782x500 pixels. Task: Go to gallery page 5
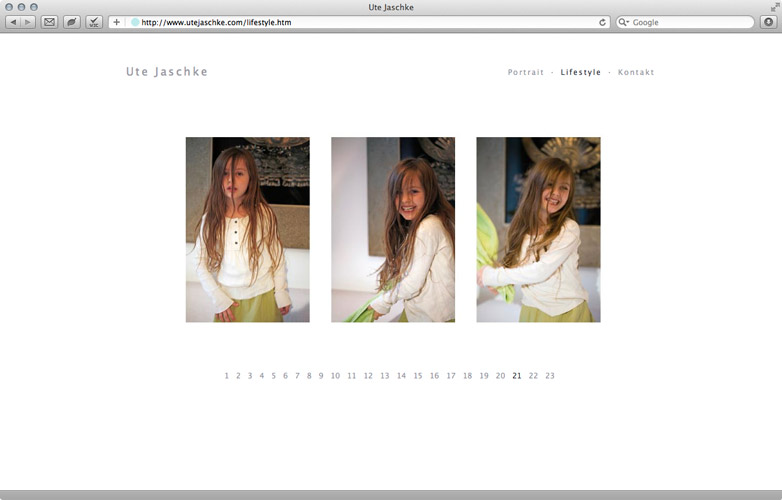[273, 376]
